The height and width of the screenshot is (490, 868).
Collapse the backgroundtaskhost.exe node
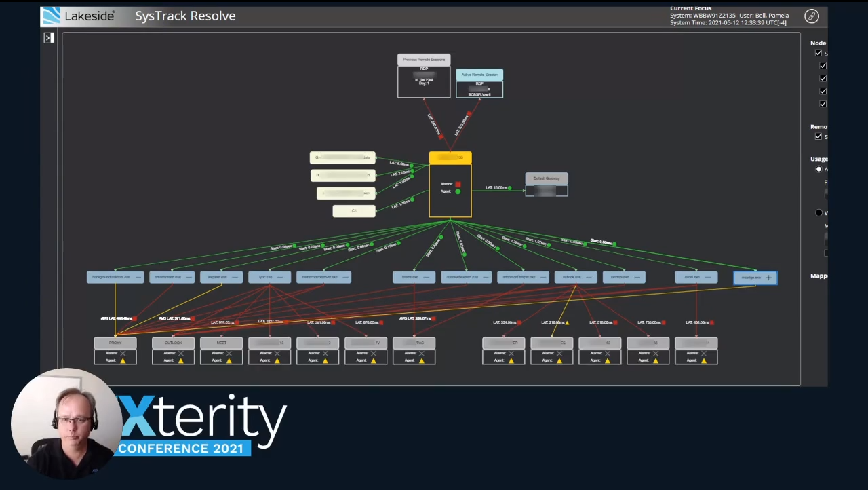[x=138, y=277]
